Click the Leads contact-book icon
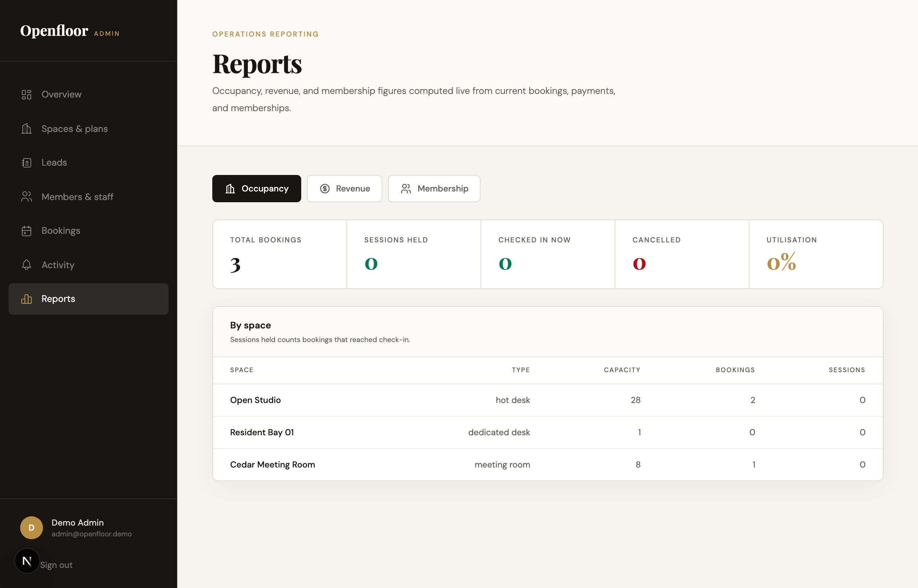This screenshot has height=588, width=918. click(26, 163)
